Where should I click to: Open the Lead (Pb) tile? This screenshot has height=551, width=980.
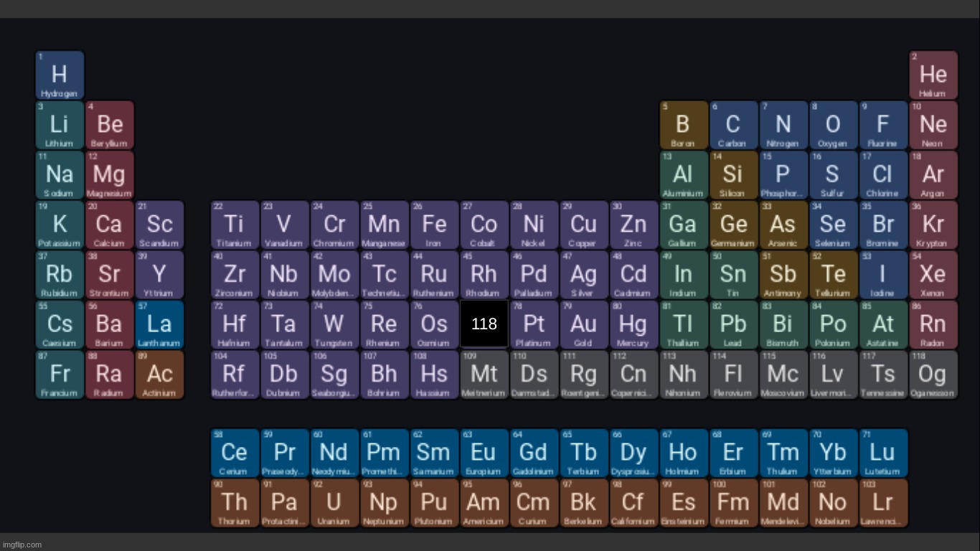click(x=734, y=324)
